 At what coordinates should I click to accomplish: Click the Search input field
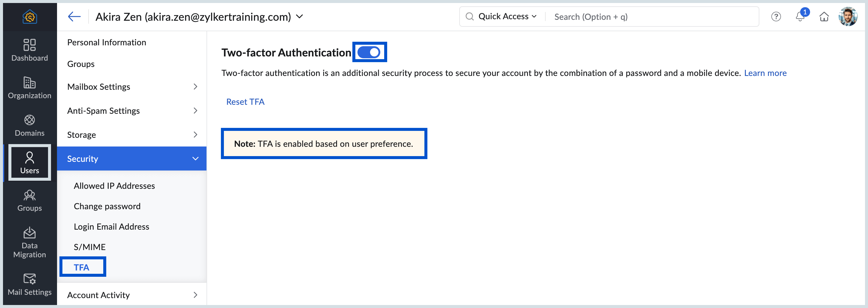click(650, 17)
